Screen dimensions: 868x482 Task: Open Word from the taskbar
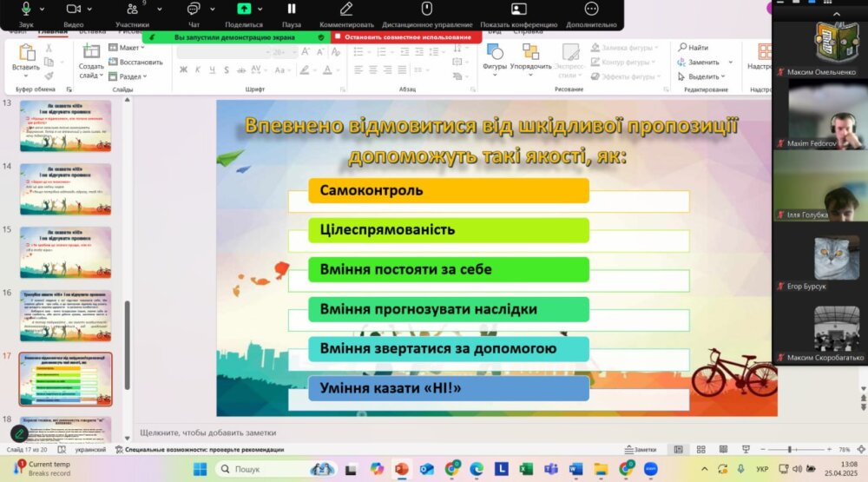(575, 469)
